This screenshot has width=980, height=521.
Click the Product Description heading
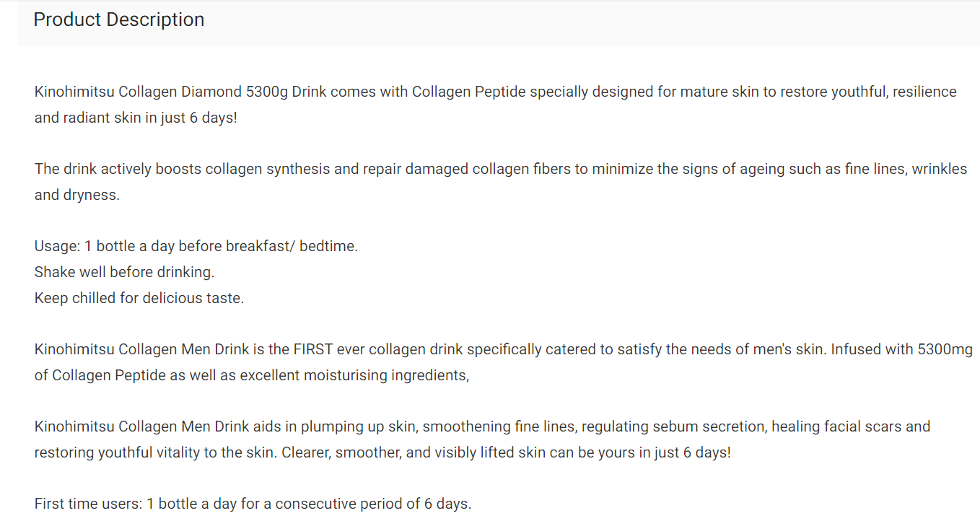tap(119, 19)
